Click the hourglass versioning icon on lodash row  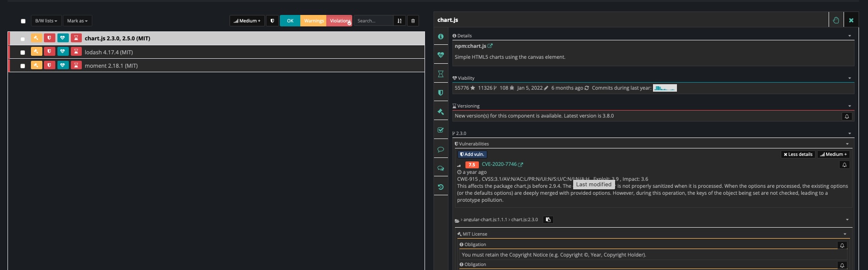[76, 51]
